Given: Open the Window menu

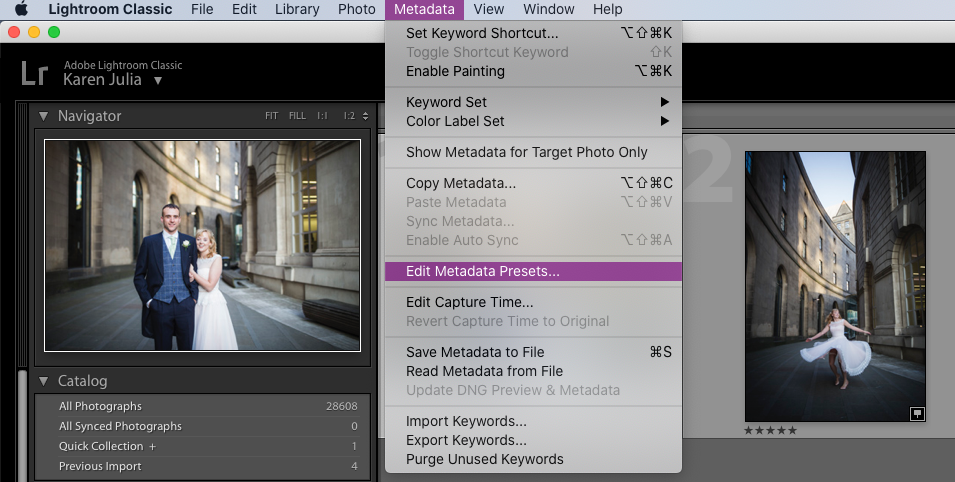Looking at the screenshot, I should click(549, 9).
